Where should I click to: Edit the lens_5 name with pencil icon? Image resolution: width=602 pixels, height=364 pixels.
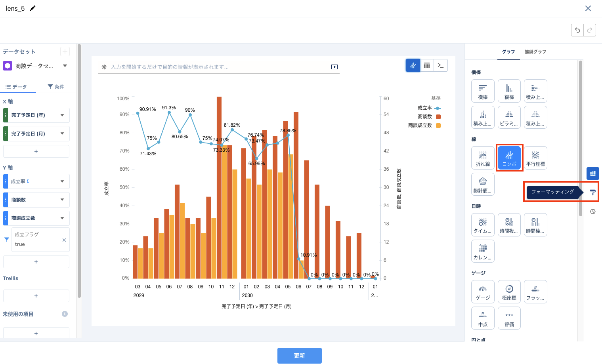pyautogui.click(x=32, y=8)
